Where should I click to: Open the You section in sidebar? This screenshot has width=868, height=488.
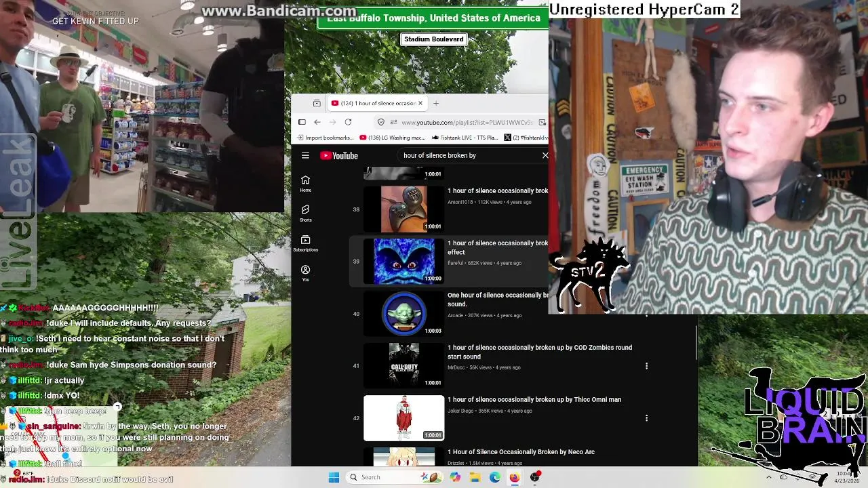[x=306, y=273]
